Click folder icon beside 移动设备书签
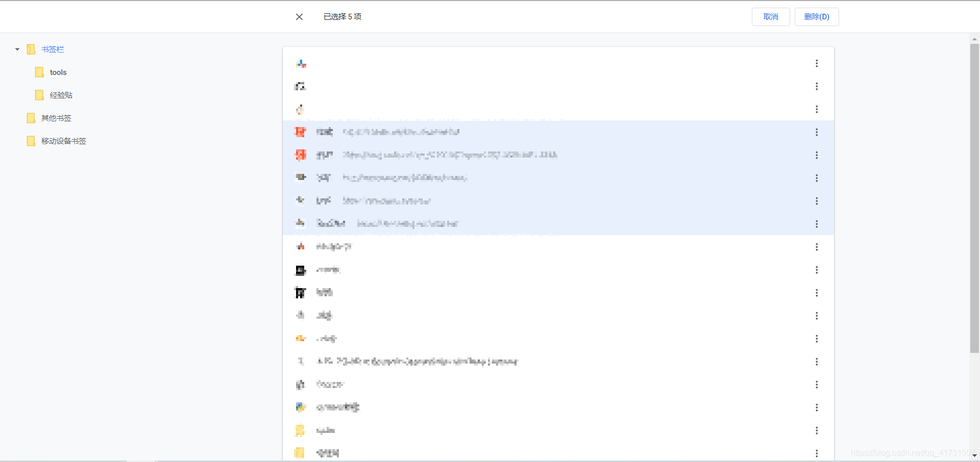The height and width of the screenshot is (462, 980). (x=31, y=141)
